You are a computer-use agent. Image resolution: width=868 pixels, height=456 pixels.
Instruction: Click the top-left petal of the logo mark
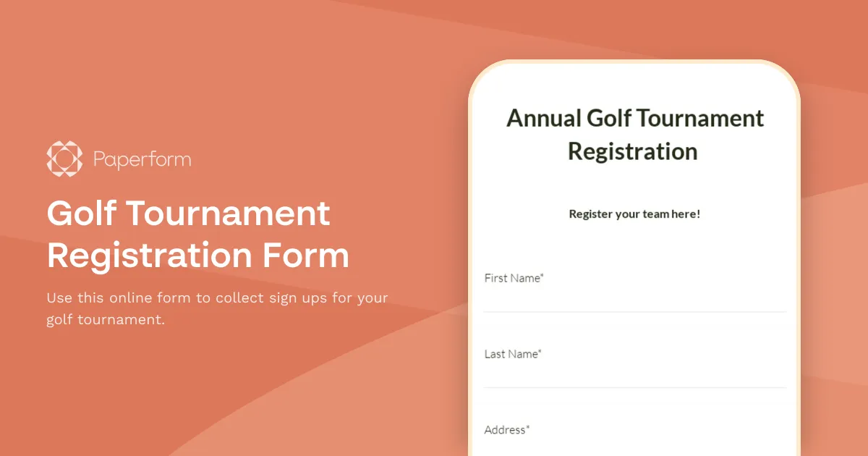55,146
